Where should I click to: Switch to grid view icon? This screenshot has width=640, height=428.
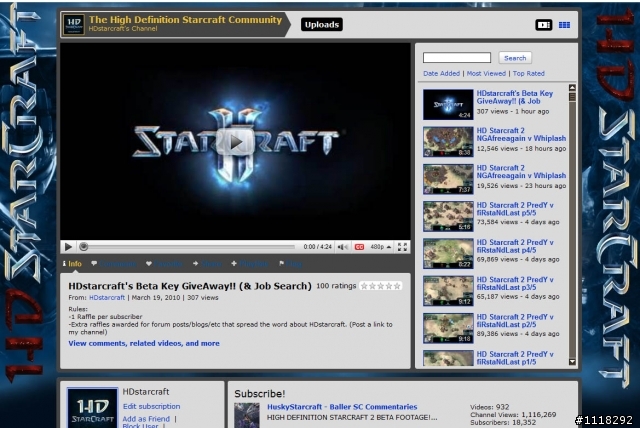[x=564, y=25]
